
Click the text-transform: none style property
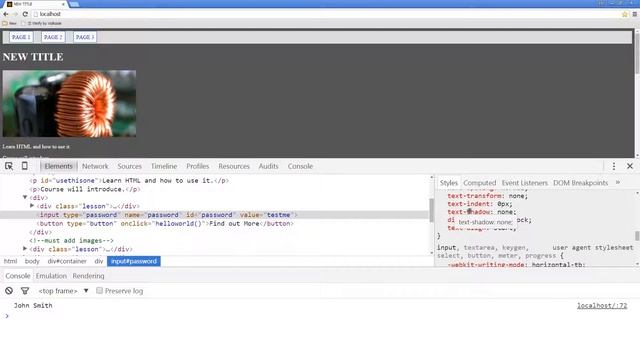(x=487, y=196)
